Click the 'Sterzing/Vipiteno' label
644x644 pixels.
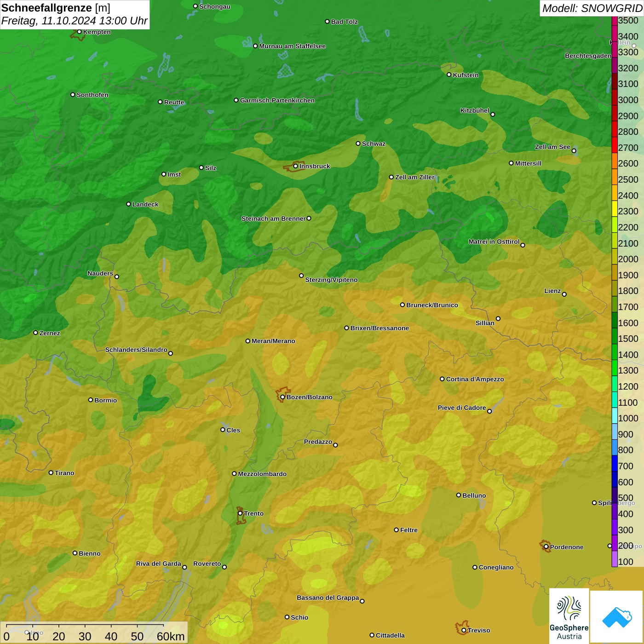pos(331,280)
